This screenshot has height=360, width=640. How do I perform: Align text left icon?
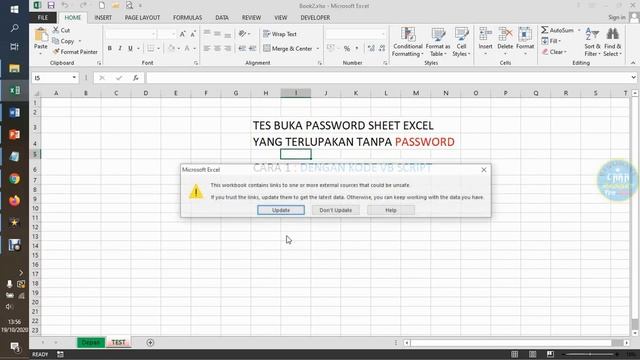click(x=207, y=48)
